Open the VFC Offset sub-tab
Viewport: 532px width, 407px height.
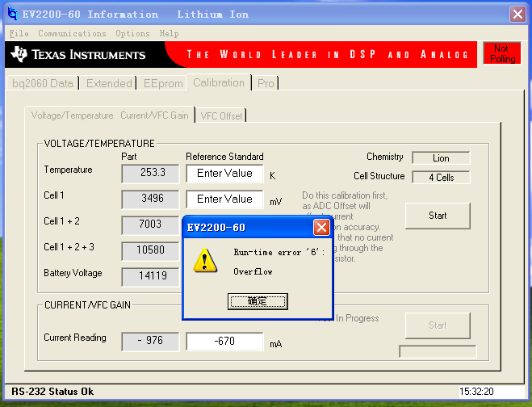(221, 115)
